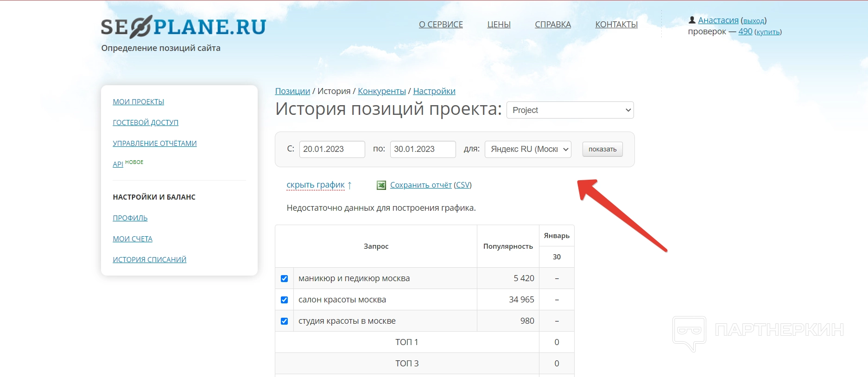The width and height of the screenshot is (868, 377).
Task: Toggle the салон красоты москва checkbox
Action: (285, 300)
